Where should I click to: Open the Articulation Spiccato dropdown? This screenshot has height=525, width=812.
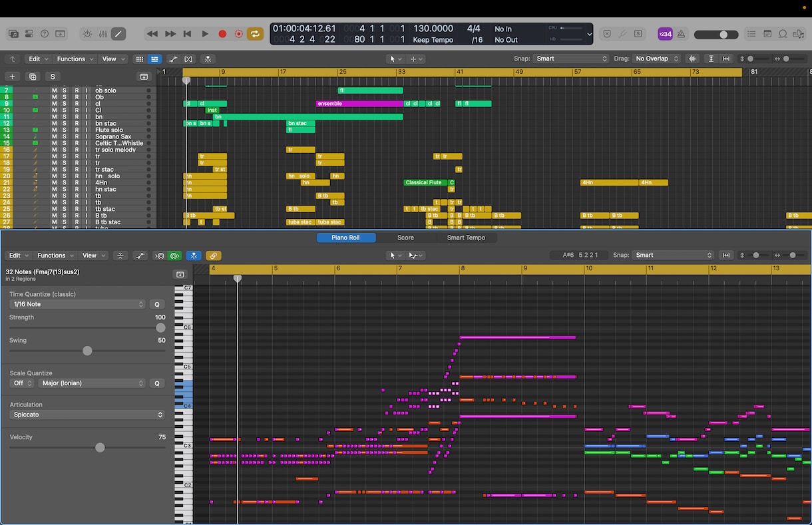[87, 415]
